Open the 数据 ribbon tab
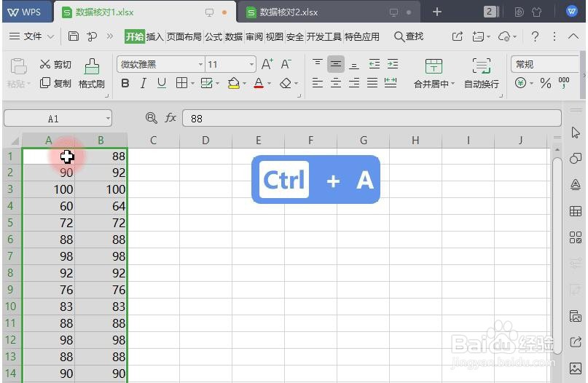The width and height of the screenshot is (588, 383). click(x=234, y=36)
